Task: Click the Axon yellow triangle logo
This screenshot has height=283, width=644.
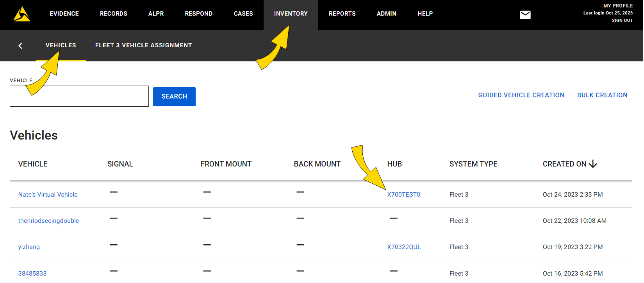Action: click(x=21, y=14)
